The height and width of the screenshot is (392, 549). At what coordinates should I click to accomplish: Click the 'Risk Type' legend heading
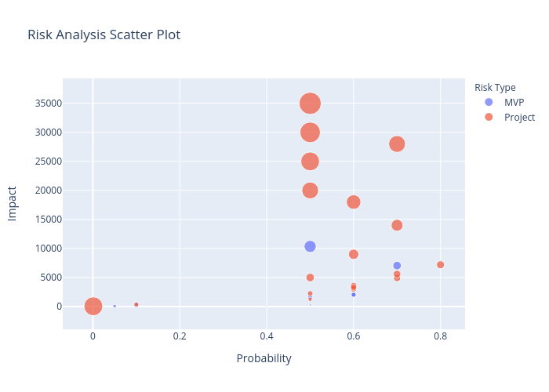coord(495,87)
